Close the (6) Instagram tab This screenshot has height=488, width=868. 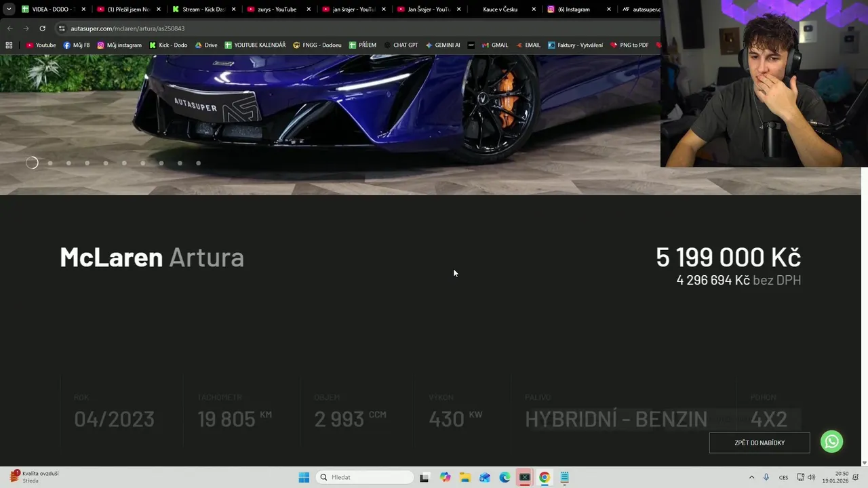point(608,9)
